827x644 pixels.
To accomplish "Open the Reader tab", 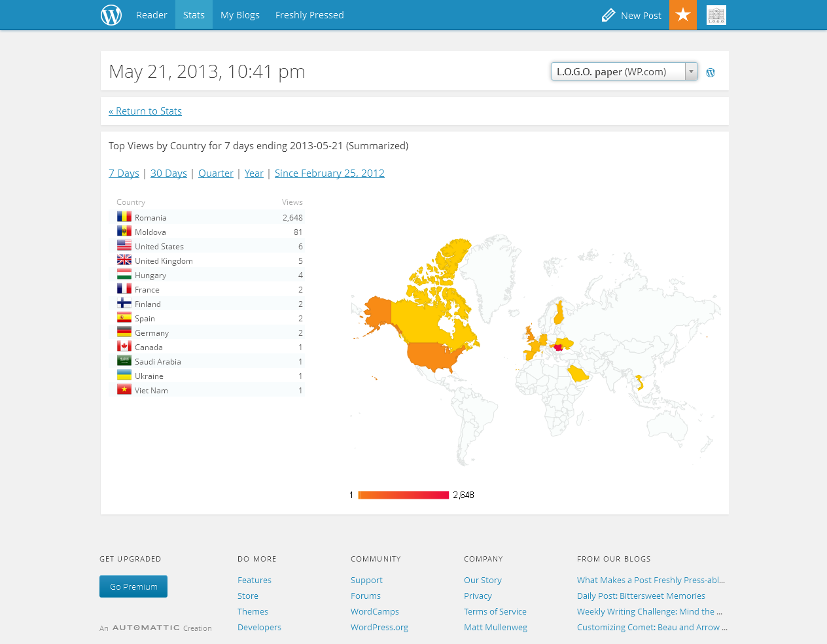I will pyautogui.click(x=151, y=15).
